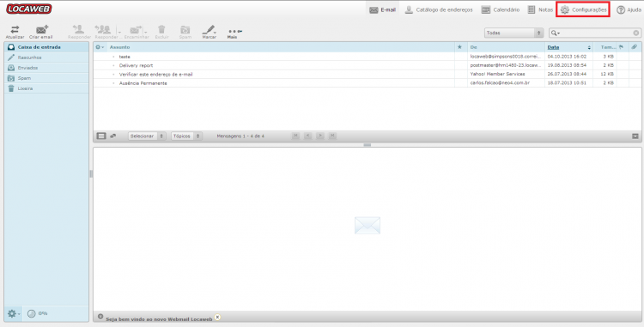
Task: Click the star column header
Action: (x=459, y=47)
